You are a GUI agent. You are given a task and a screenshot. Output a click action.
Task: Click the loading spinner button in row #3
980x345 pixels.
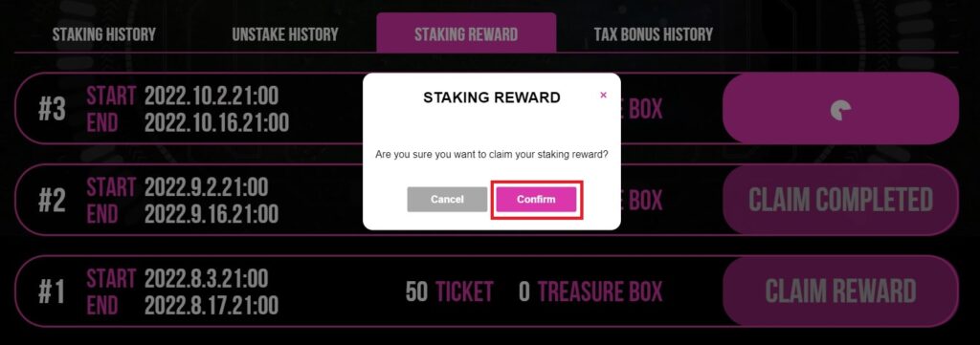point(840,109)
